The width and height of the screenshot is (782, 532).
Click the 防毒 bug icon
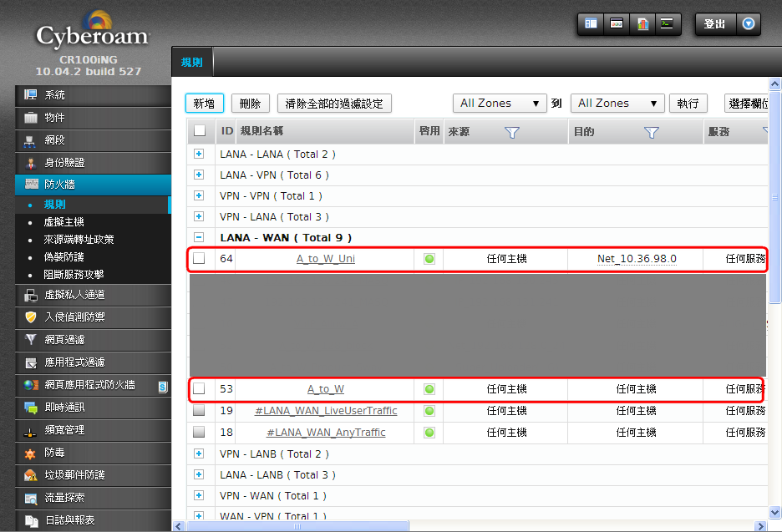point(30,453)
